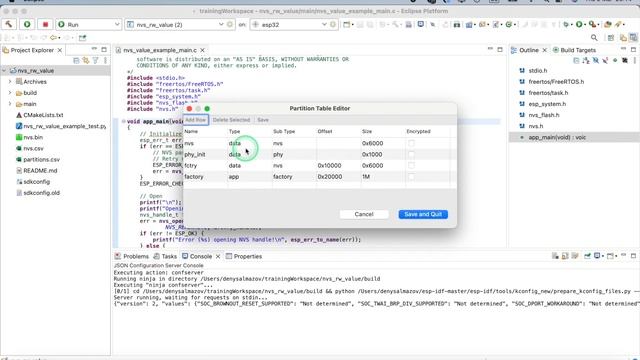The image size is (640, 360).
Task: Switch to the Properties tab
Action: coord(244,256)
